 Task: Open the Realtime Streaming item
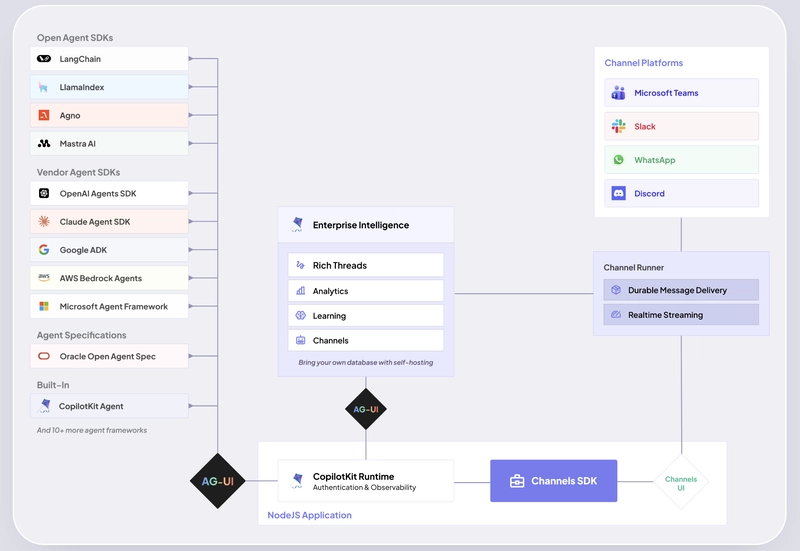tap(681, 315)
